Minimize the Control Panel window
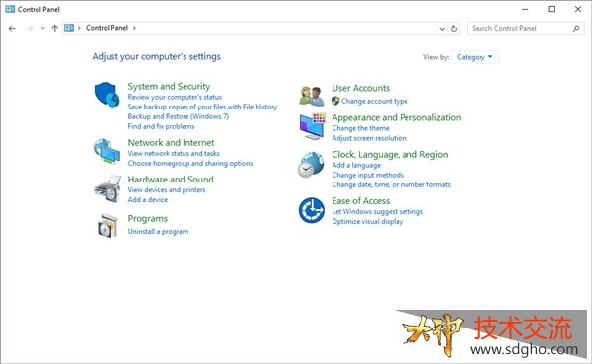592x364 pixels. point(525,9)
